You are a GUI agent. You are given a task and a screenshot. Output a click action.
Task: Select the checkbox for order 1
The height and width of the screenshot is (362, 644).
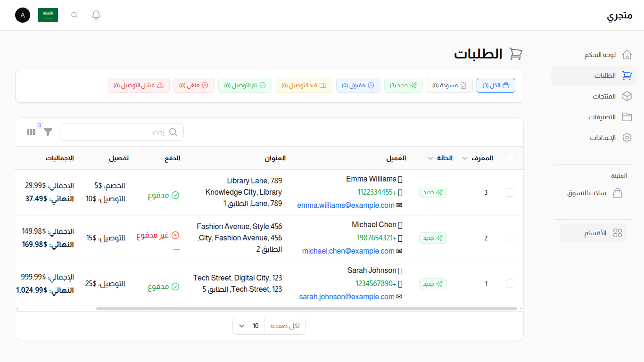[x=510, y=284]
